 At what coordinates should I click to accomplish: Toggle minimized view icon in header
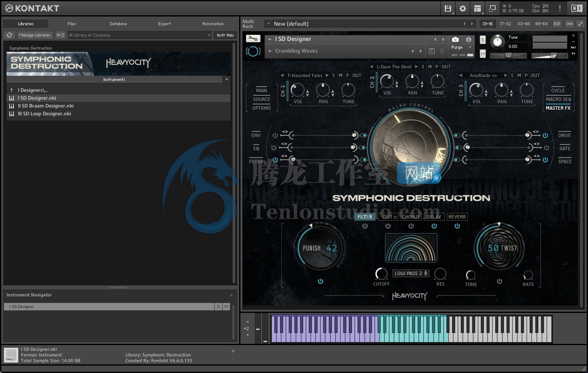(x=493, y=8)
